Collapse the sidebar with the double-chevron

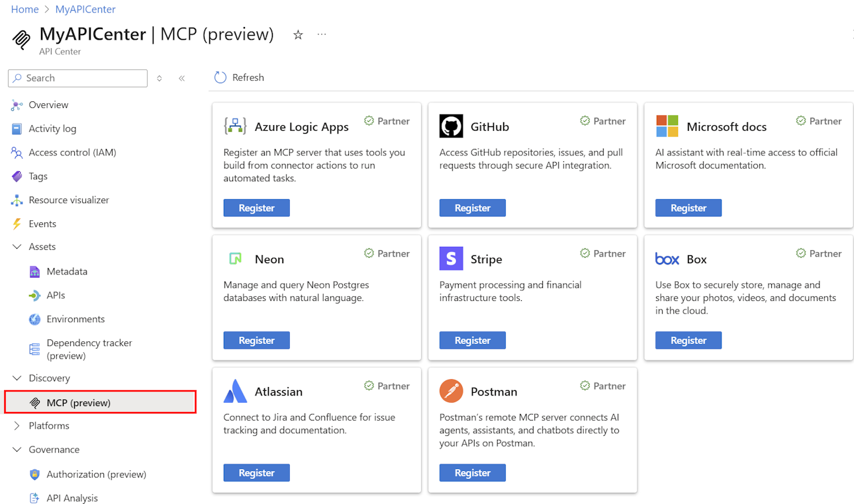pyautogui.click(x=182, y=77)
